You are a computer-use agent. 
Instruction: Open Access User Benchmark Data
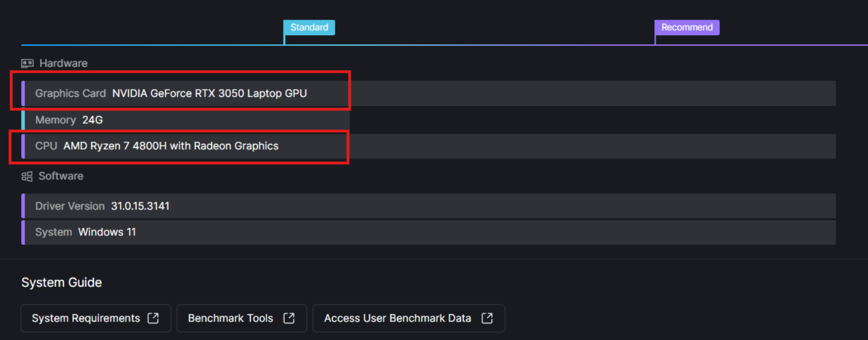pyautogui.click(x=397, y=318)
